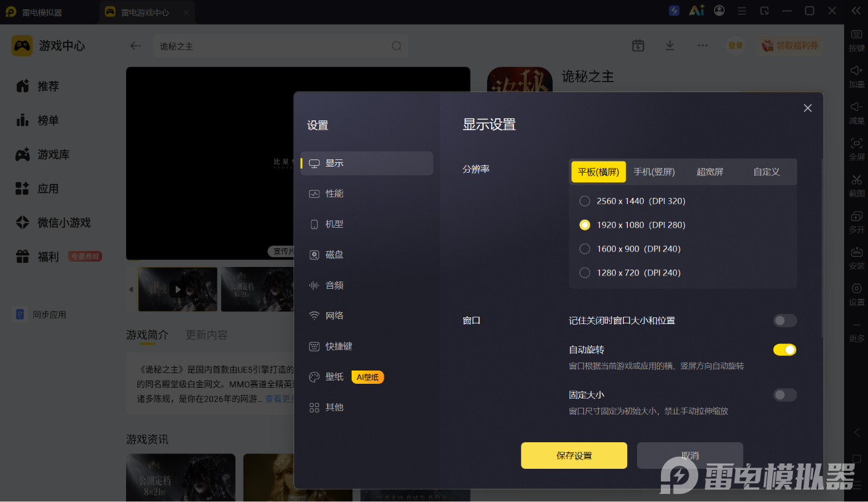Close the settings dialog

[x=808, y=108]
